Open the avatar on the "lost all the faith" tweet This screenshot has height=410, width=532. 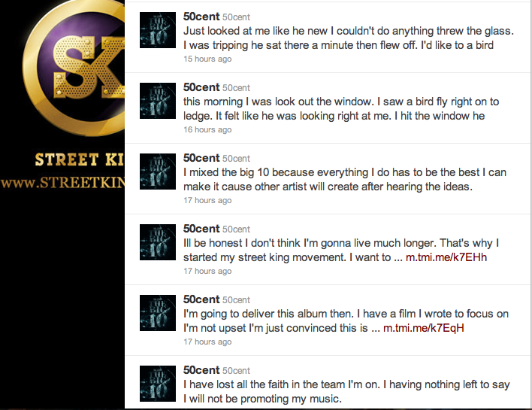click(158, 384)
